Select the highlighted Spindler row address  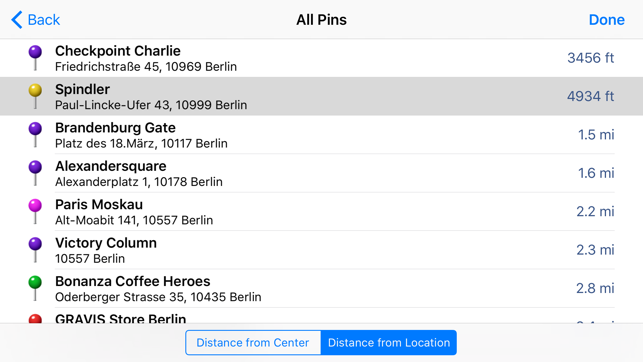pyautogui.click(x=151, y=105)
